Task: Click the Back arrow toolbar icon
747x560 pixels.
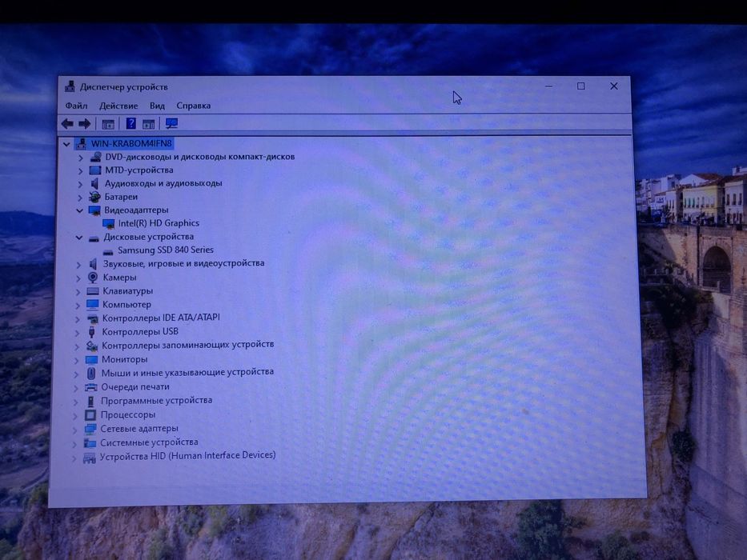Action: pyautogui.click(x=67, y=124)
